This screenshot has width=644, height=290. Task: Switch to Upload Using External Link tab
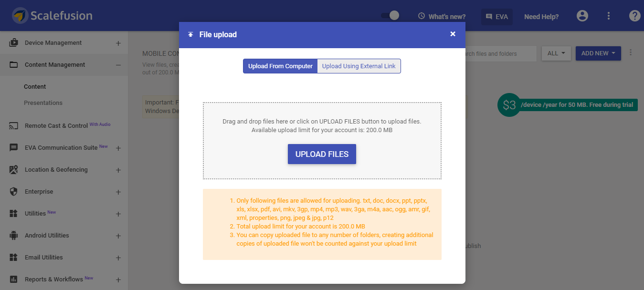[359, 66]
